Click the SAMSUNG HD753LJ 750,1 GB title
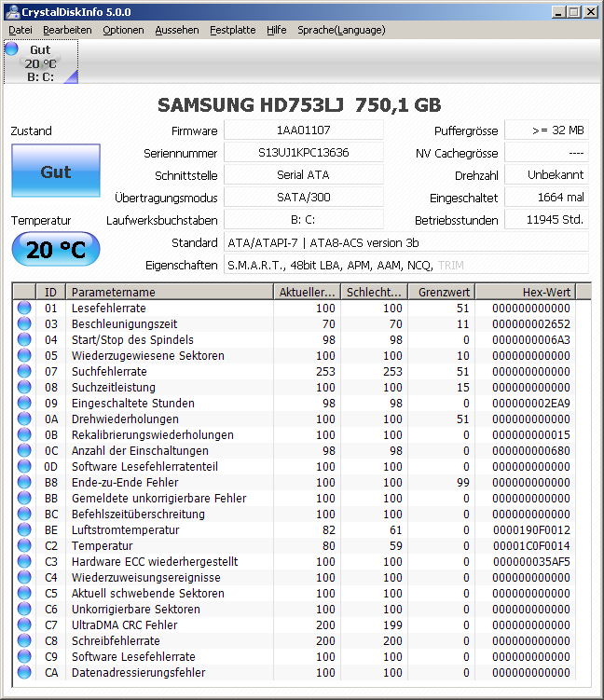The height and width of the screenshot is (700, 604). tap(299, 105)
